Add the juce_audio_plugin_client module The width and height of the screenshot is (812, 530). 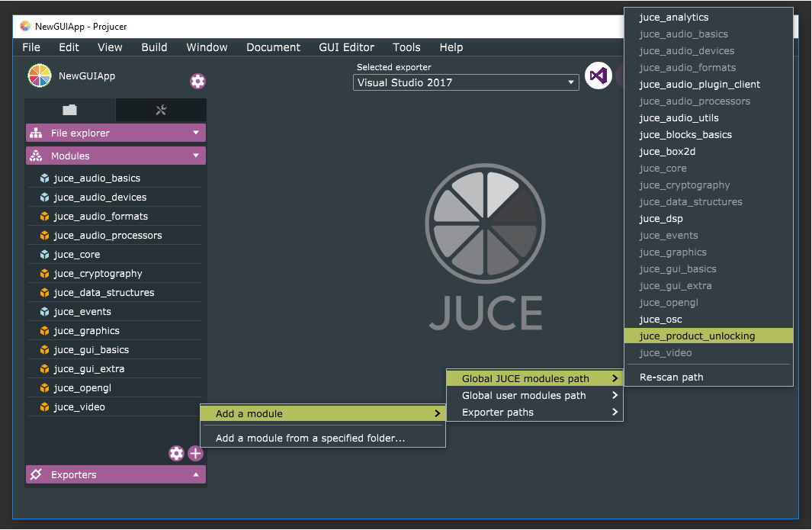(708, 85)
